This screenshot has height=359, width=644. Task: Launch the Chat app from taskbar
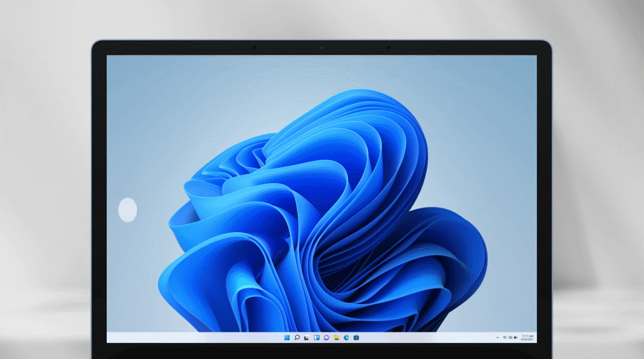(x=327, y=337)
